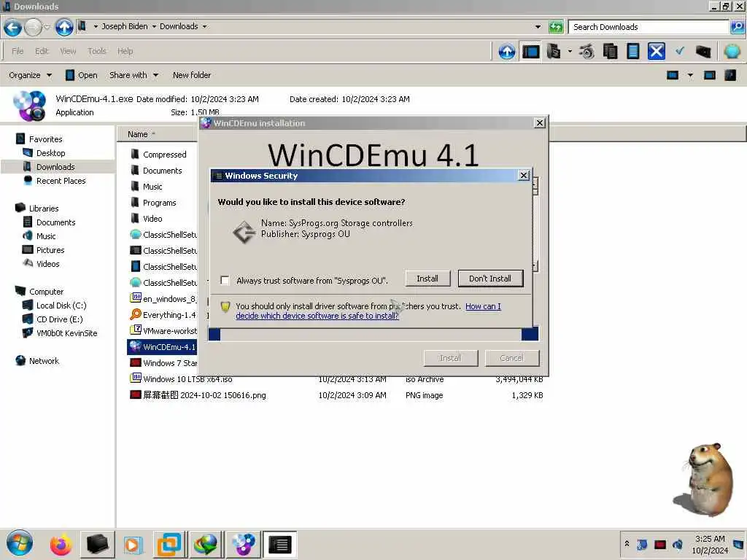The image size is (747, 560).
Task: Click New folder in command bar
Action: [192, 75]
